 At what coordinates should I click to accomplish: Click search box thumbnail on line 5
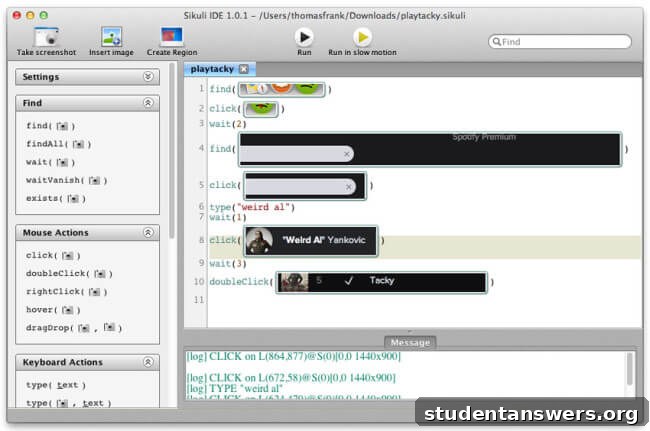click(x=305, y=186)
